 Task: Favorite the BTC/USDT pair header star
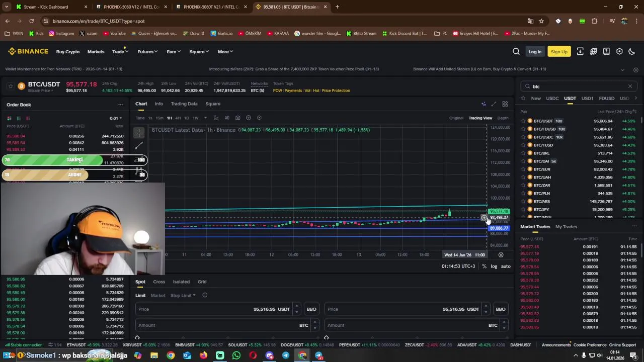(10, 86)
